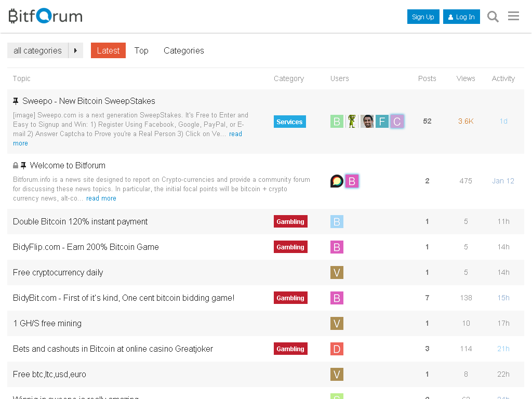Open Bets and cashouts Greatjoker casino topic

113,349
